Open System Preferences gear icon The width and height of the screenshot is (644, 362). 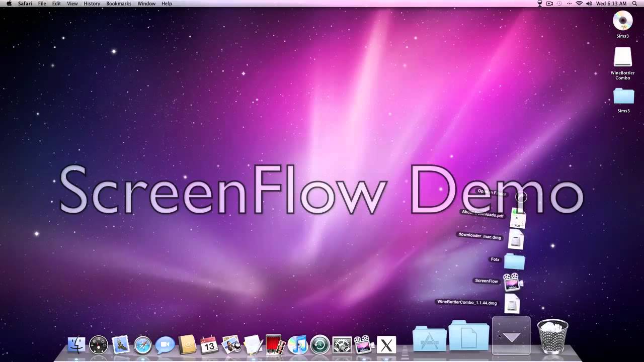342,345
